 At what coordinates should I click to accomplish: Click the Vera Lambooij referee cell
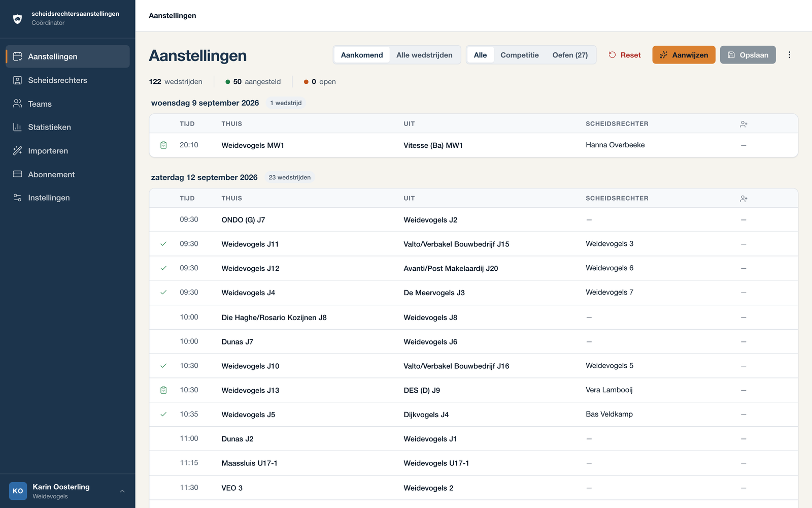click(609, 390)
